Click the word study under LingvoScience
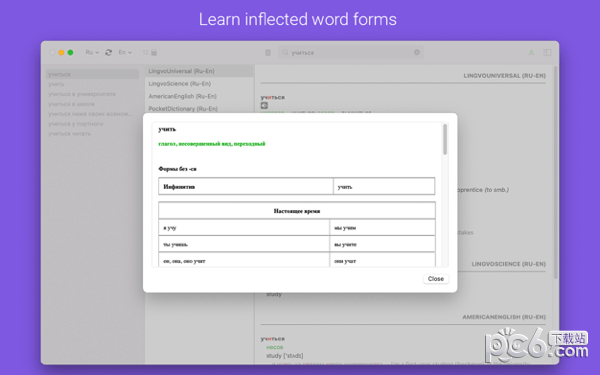The image size is (600, 375). coord(274,294)
